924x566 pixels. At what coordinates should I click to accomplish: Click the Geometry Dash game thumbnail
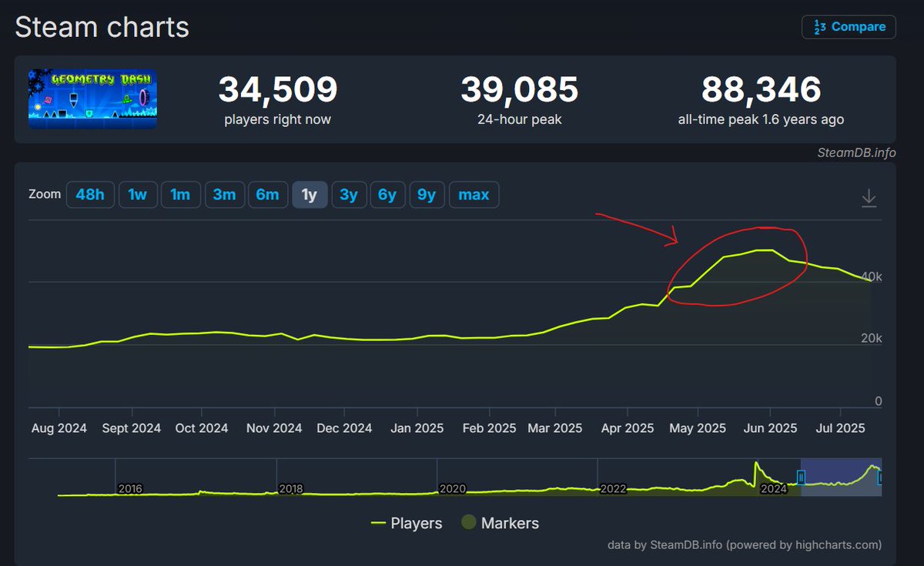92,99
